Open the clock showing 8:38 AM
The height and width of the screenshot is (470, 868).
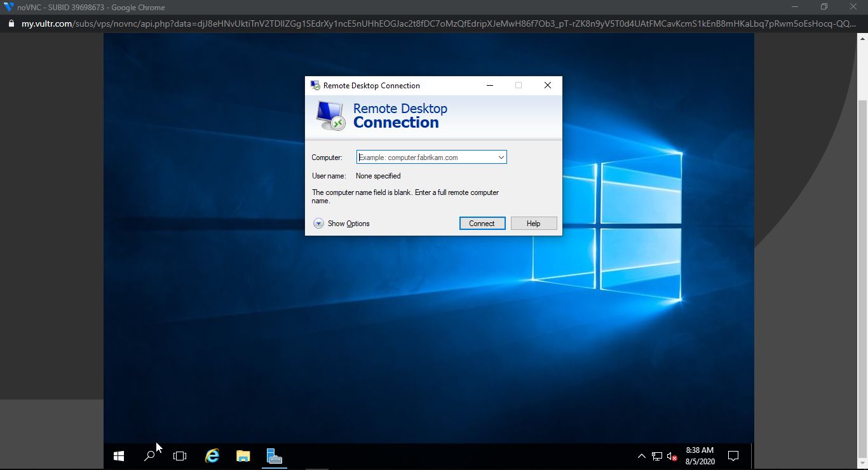700,456
